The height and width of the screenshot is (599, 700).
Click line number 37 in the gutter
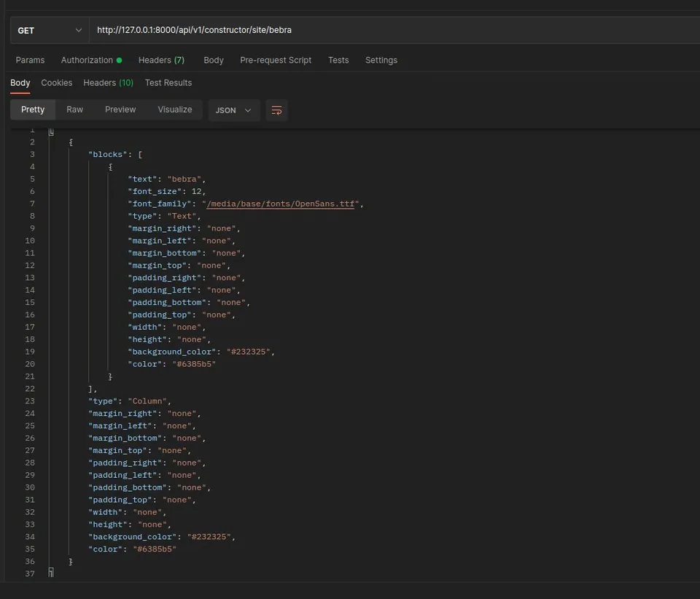(x=29, y=573)
